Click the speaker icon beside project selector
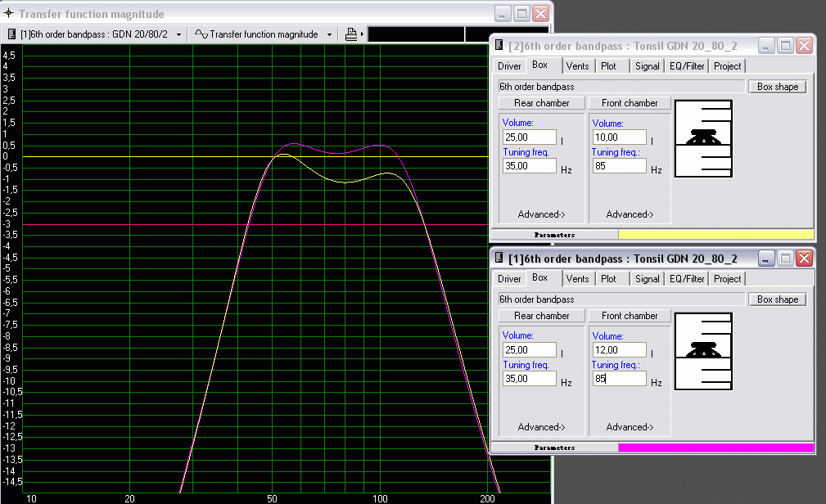This screenshot has width=826, height=504. point(12,34)
